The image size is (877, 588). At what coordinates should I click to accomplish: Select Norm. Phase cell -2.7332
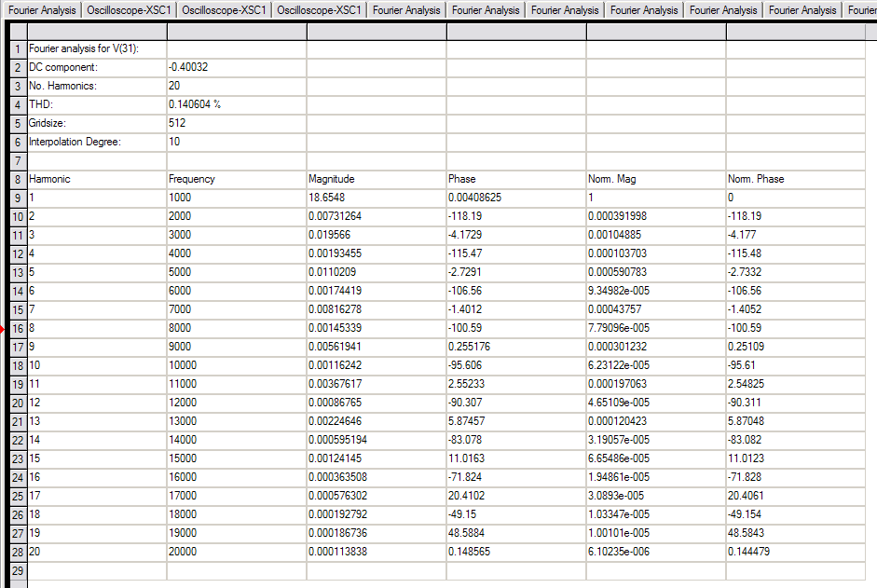(796, 272)
